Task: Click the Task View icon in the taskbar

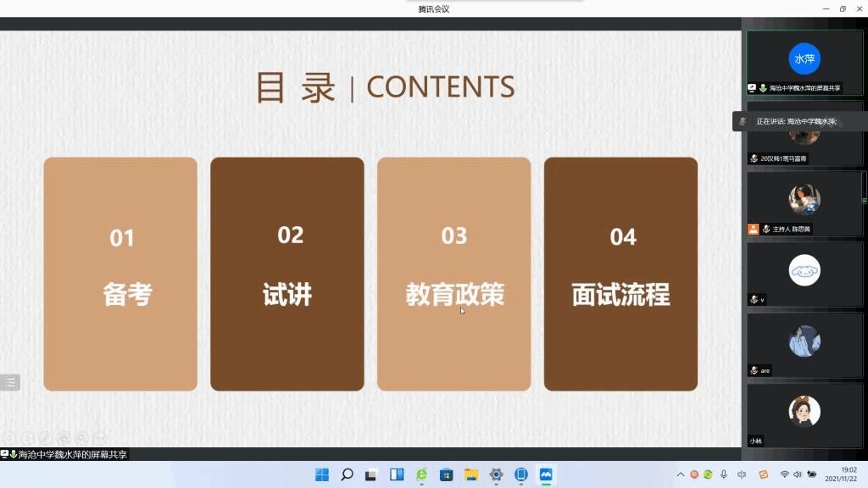Action: tap(371, 474)
